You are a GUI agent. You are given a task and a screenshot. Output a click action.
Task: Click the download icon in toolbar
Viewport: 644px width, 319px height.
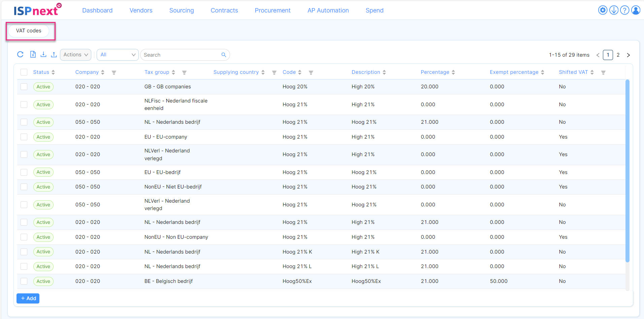[x=43, y=55]
